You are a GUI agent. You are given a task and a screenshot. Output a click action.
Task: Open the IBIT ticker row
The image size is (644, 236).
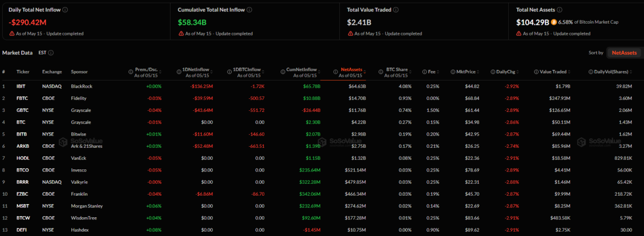(x=322, y=86)
